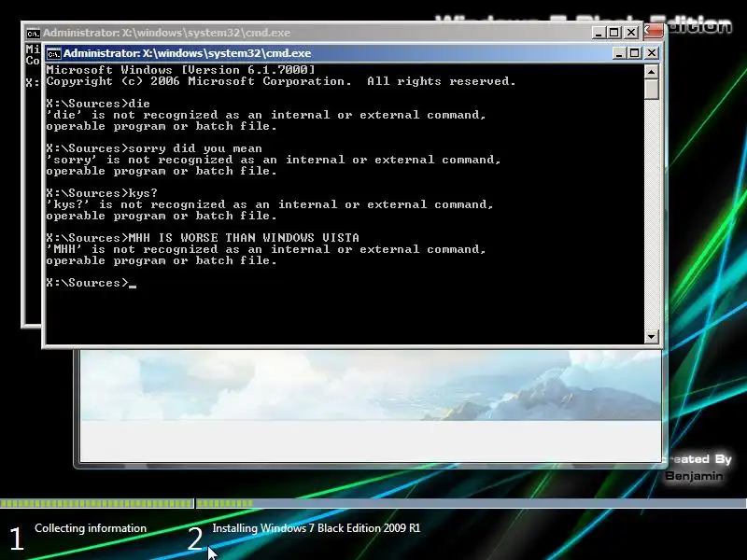Close the front cmd.exe window
The image size is (747, 560).
(x=651, y=53)
